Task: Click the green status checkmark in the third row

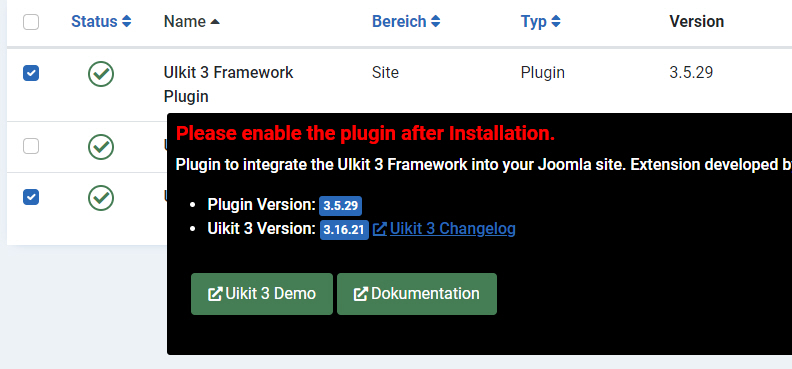Action: pyautogui.click(x=101, y=197)
